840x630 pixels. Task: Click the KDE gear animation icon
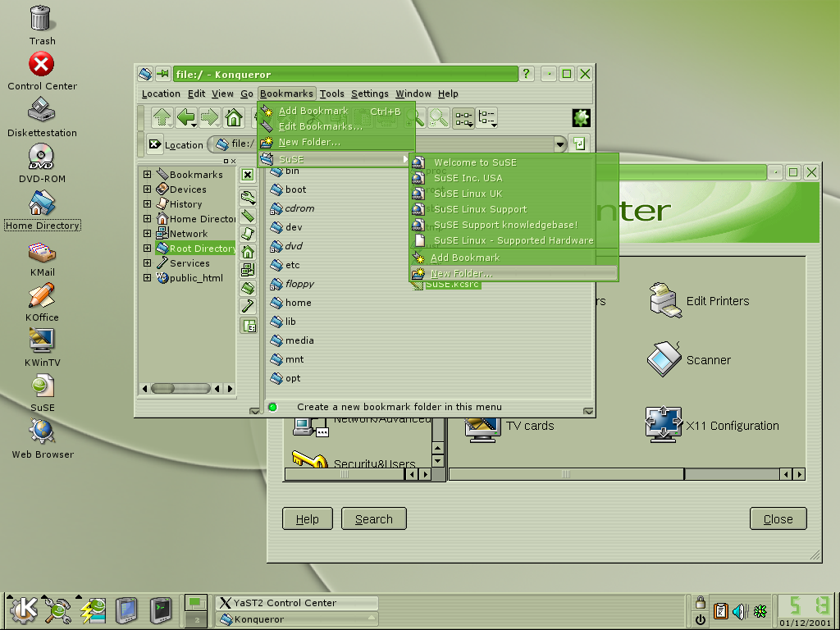[x=581, y=118]
